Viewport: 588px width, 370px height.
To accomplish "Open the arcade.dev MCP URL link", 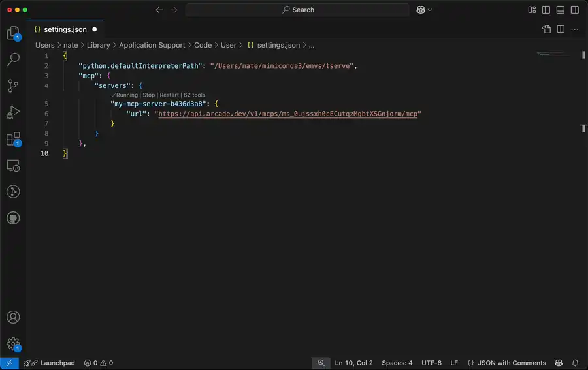I will [287, 114].
